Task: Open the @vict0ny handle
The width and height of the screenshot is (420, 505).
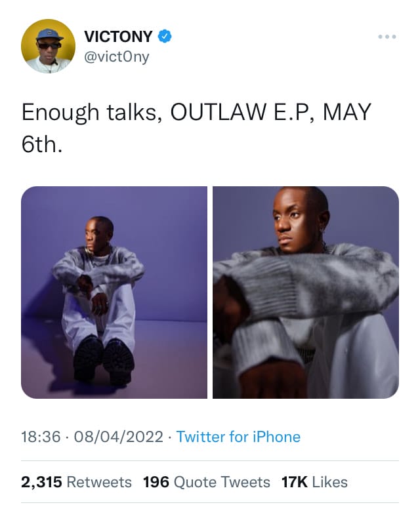Action: coord(117,57)
